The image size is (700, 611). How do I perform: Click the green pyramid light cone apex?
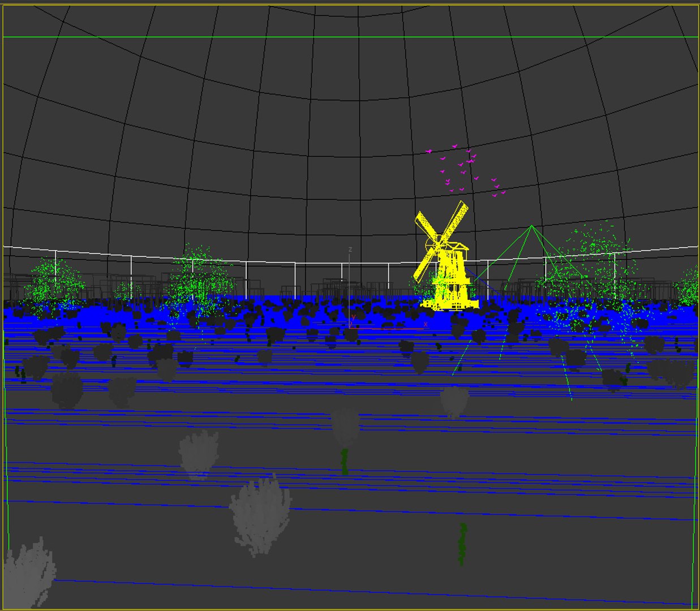tap(531, 226)
